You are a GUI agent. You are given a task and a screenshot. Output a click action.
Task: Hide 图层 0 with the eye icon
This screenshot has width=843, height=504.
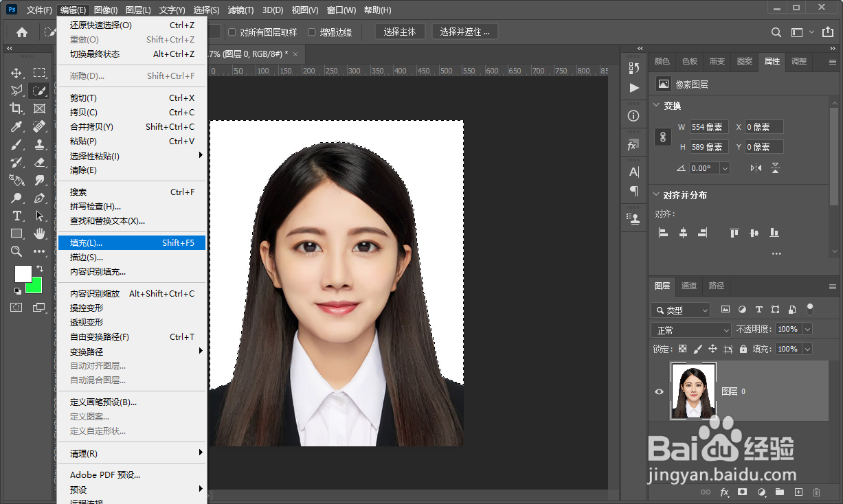(659, 391)
